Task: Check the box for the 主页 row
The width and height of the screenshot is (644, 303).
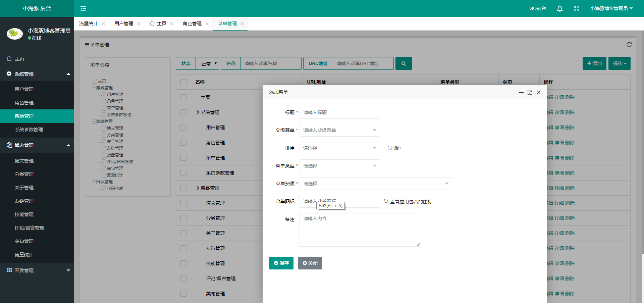Action: [x=183, y=97]
